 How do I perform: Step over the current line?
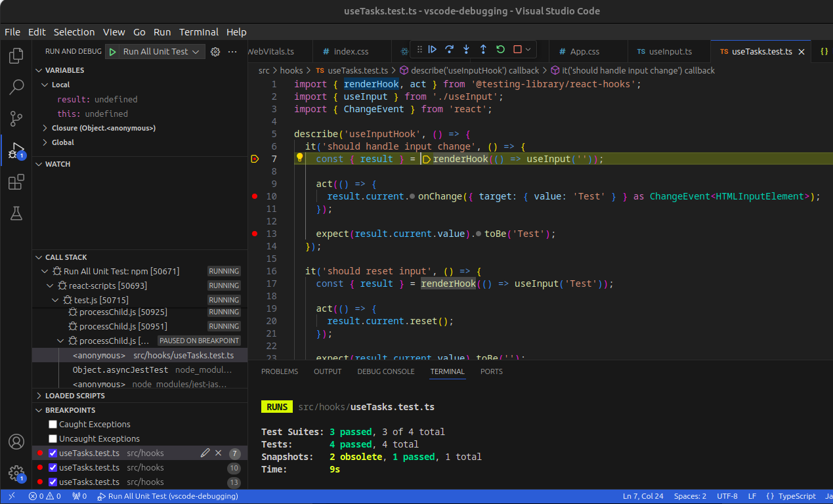[449, 49]
